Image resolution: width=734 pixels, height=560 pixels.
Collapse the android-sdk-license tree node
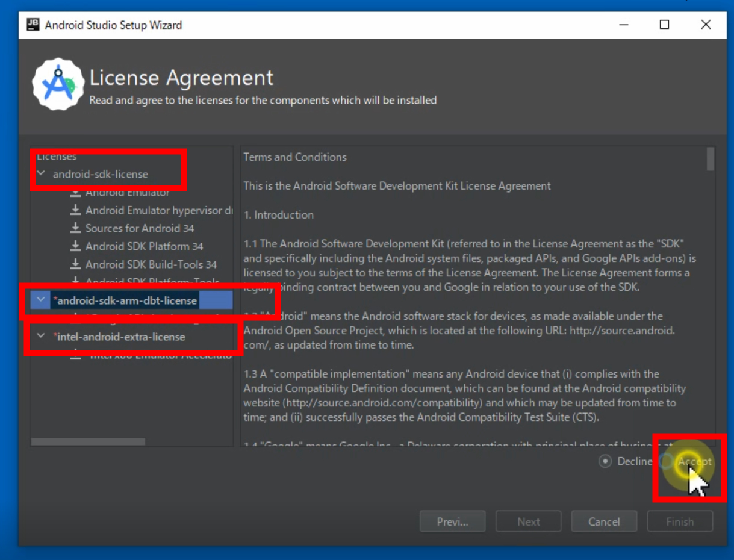click(41, 174)
